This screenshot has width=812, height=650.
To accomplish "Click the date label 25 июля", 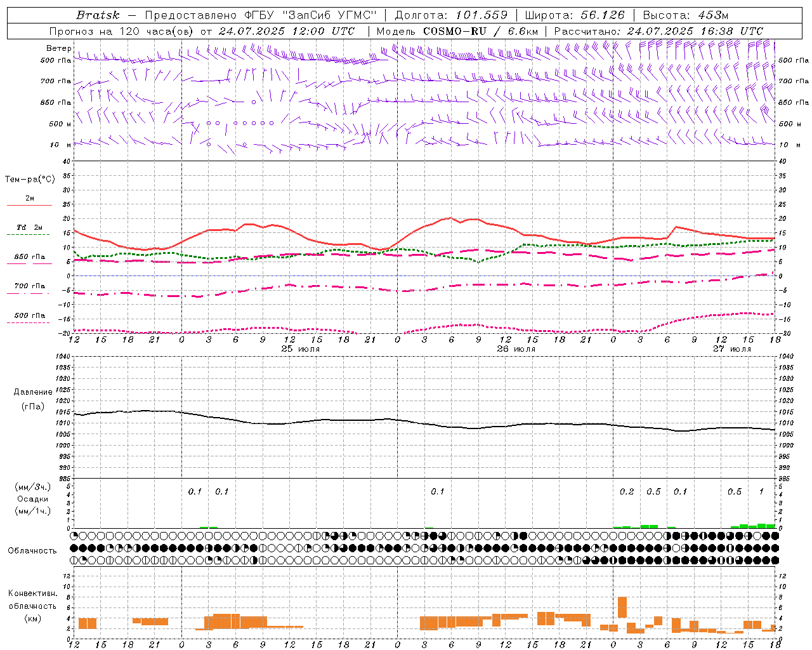I will point(300,348).
